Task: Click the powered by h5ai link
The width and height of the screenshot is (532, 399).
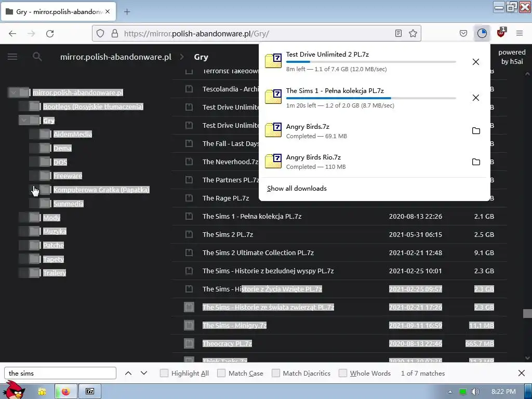Action: click(512, 57)
